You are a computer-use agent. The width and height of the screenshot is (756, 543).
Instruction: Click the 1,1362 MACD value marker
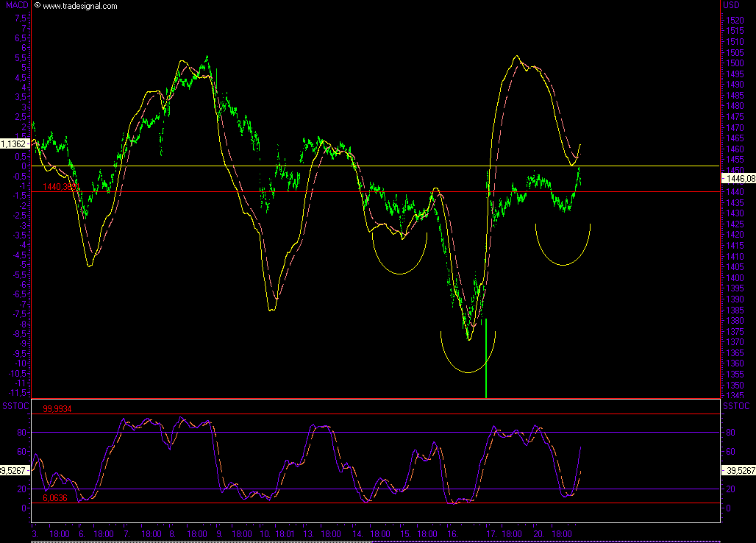(15, 144)
